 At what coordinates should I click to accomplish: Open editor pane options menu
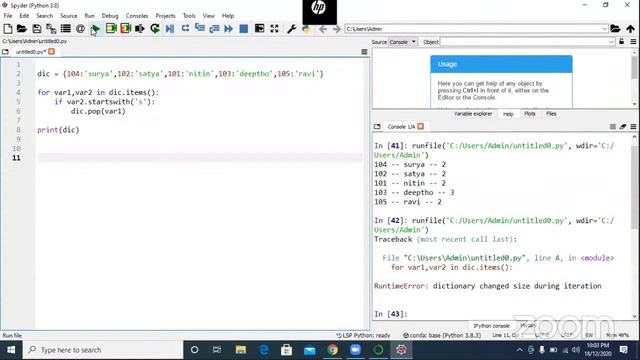(x=364, y=52)
